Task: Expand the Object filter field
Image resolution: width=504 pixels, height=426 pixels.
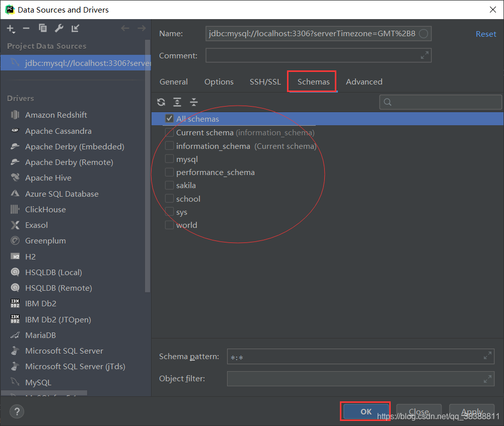Action: tap(487, 379)
